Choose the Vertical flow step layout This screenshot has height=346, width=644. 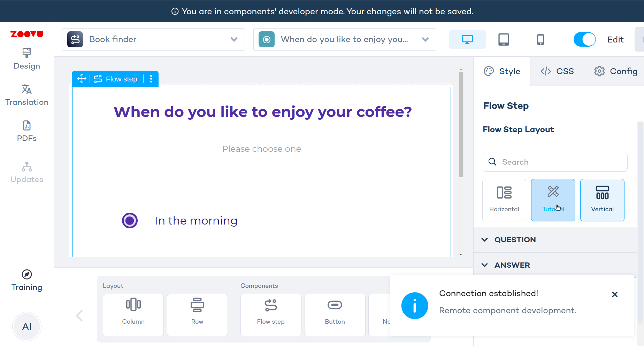(602, 200)
